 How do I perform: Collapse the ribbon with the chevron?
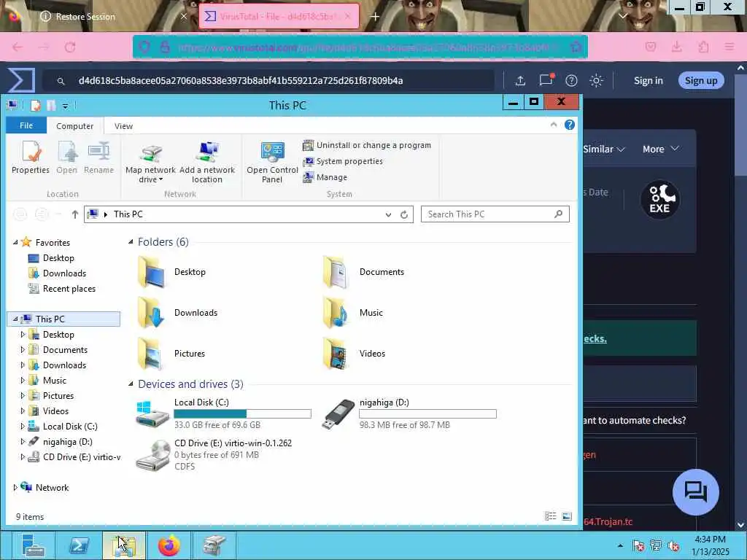tap(553, 125)
